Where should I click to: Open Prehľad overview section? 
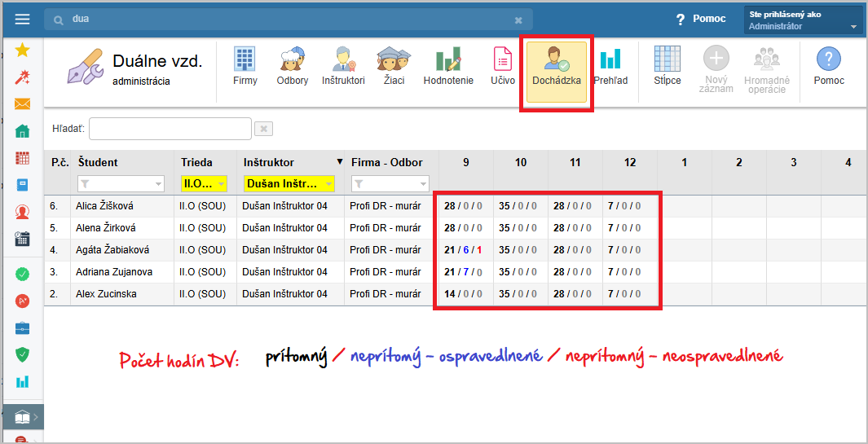[610, 67]
